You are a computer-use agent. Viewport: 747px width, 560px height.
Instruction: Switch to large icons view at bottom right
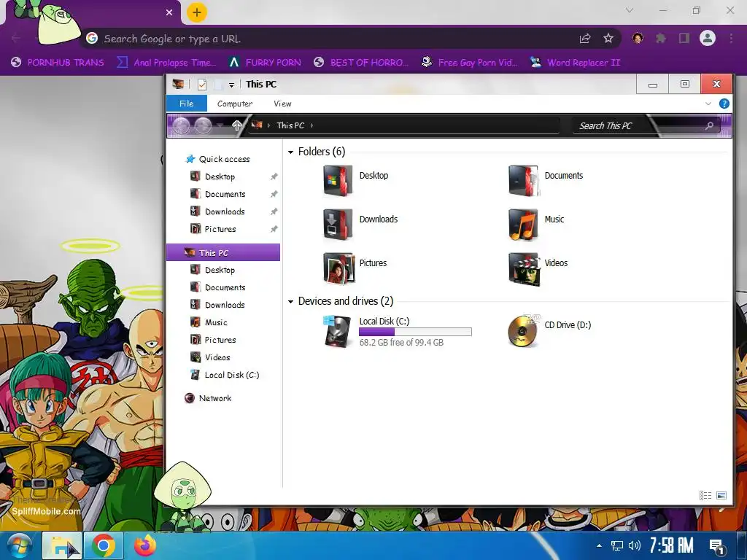point(721,495)
